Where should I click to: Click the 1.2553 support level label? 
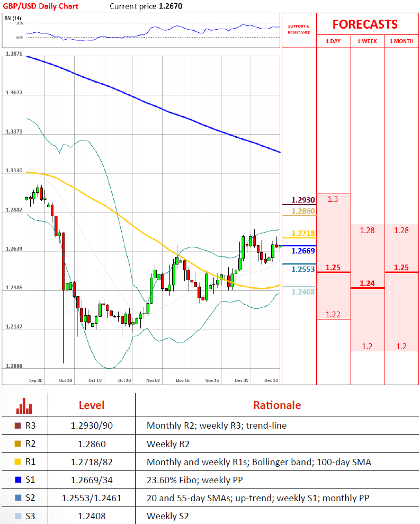point(303,269)
